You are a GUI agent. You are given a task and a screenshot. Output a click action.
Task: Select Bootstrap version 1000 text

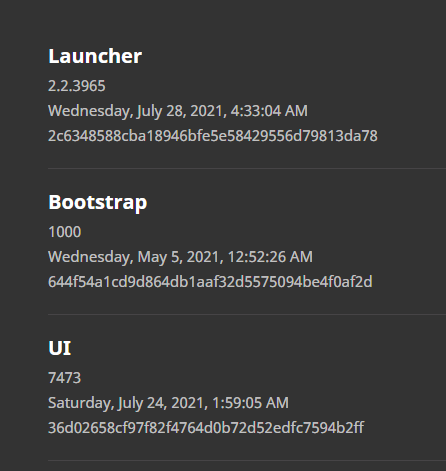coord(65,232)
